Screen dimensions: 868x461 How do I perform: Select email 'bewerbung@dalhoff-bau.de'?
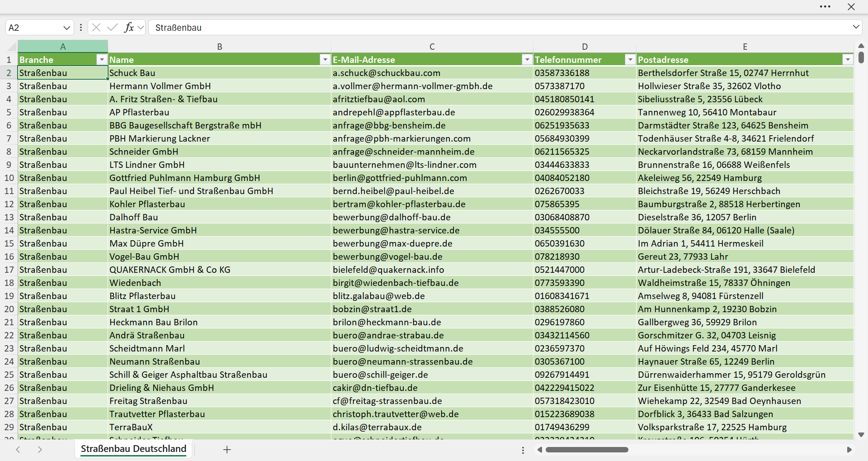point(432,217)
